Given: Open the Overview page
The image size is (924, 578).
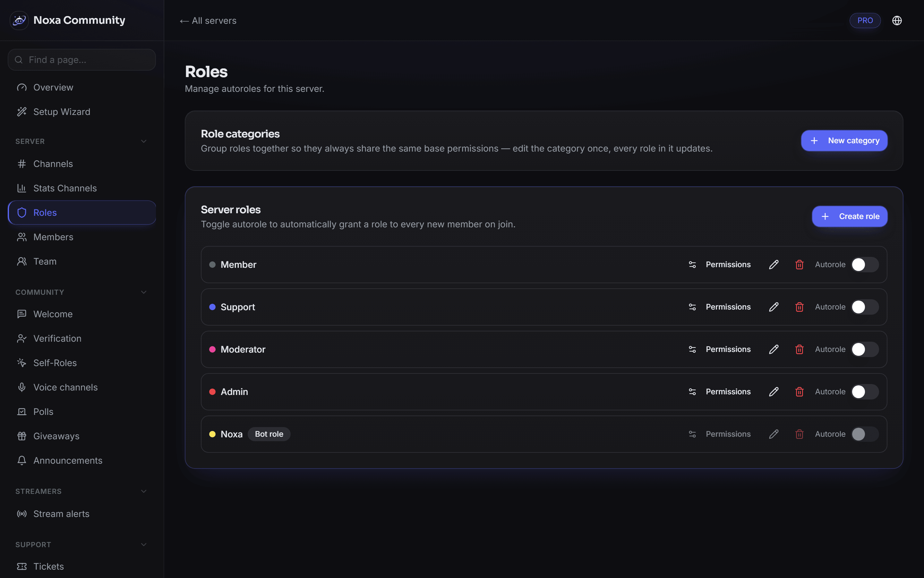Looking at the screenshot, I should click(82, 88).
